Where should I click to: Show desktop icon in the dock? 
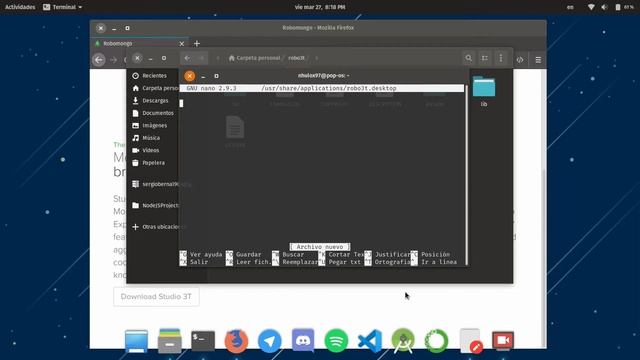click(x=136, y=341)
